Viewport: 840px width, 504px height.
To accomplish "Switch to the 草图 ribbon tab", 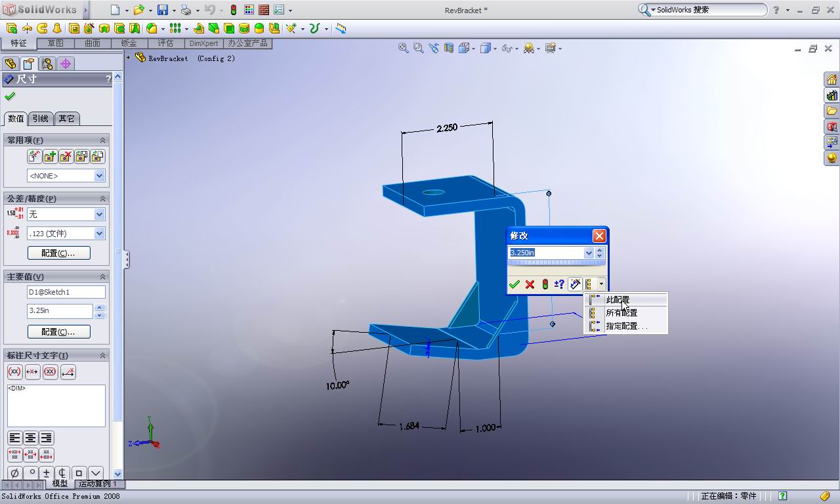I will 56,43.
